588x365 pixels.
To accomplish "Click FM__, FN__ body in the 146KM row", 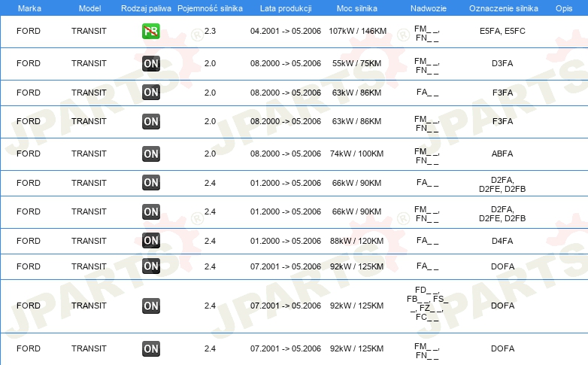I will tap(427, 33).
